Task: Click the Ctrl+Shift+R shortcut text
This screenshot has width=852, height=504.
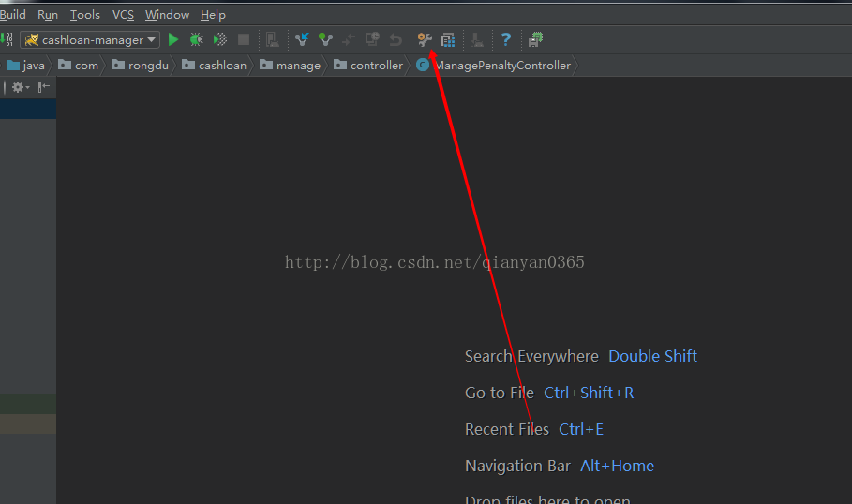Action: (589, 393)
